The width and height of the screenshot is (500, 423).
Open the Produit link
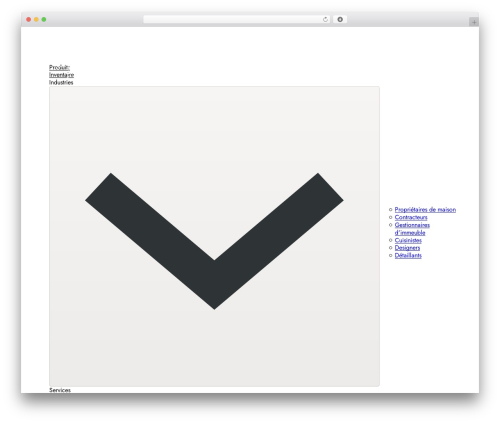(59, 67)
